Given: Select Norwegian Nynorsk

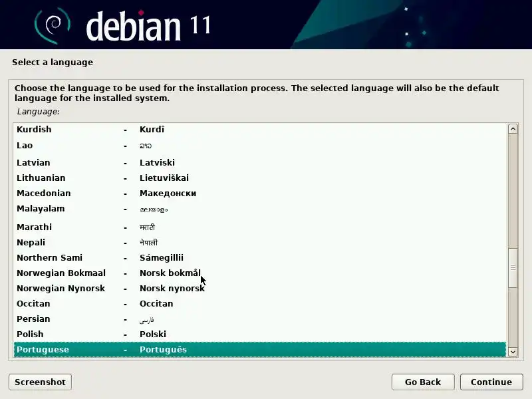Looking at the screenshot, I should click(x=259, y=289).
